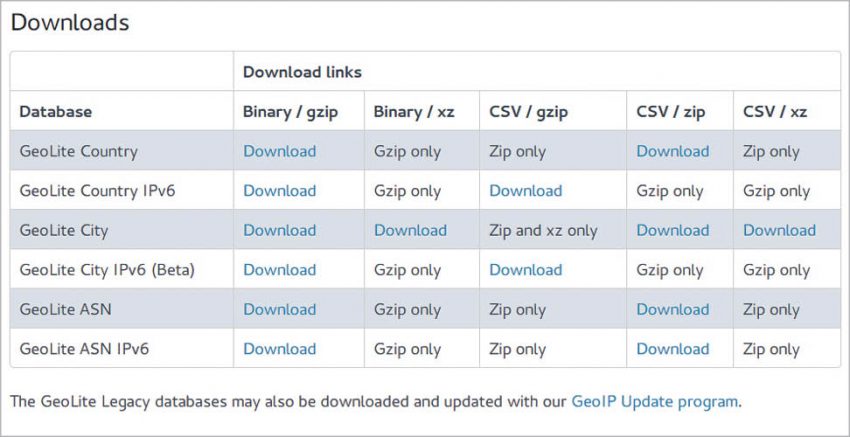Download GeoLite Country Binary gzip file
The width and height of the screenshot is (850, 437).
[x=279, y=152]
